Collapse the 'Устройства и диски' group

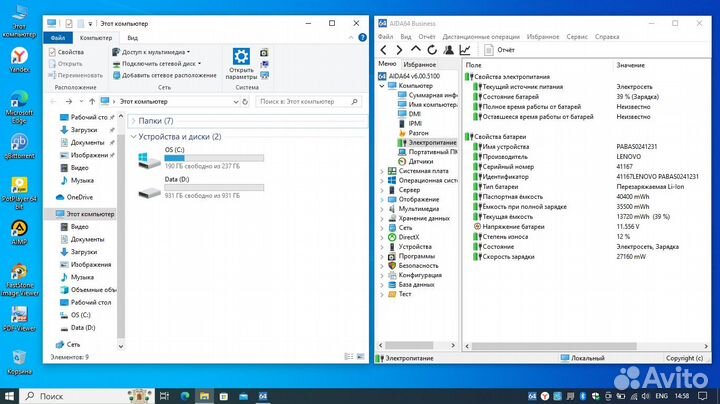[x=134, y=137]
